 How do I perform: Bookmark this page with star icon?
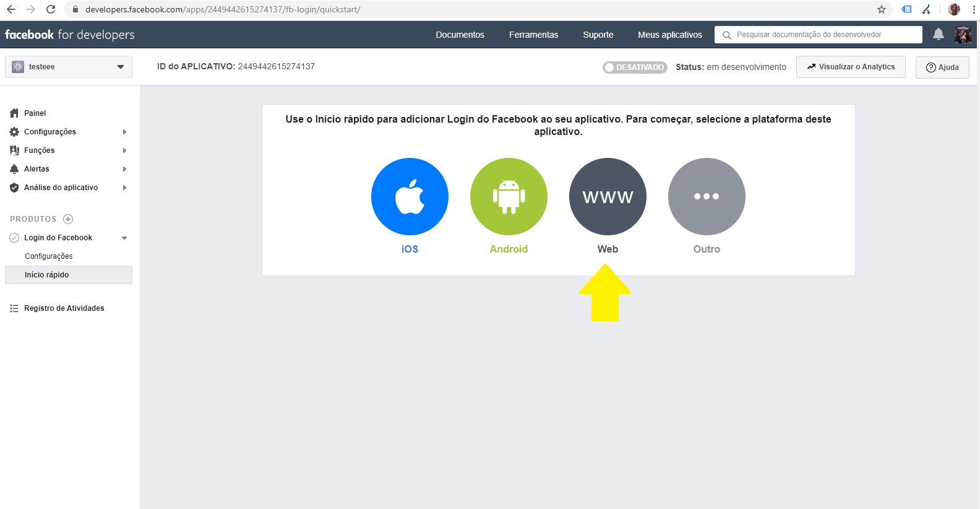pos(882,9)
